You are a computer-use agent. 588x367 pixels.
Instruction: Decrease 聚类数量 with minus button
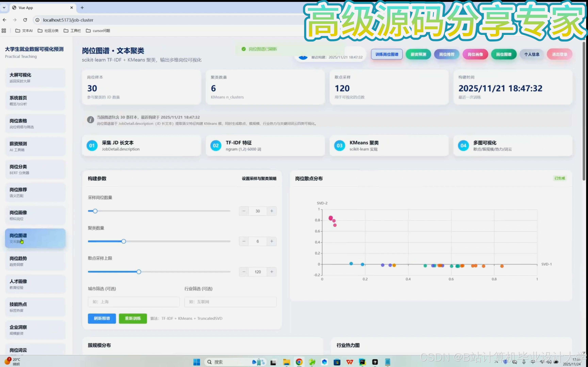[244, 241]
